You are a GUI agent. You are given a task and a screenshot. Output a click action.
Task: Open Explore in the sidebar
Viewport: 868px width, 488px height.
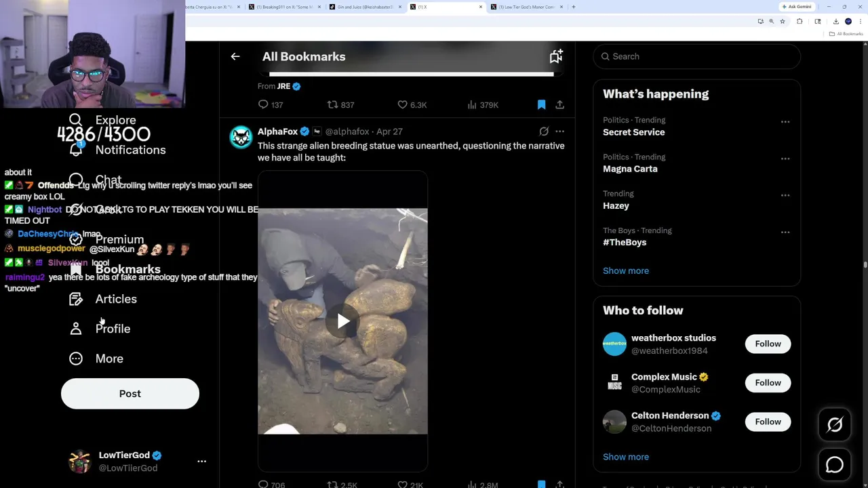[103, 120]
